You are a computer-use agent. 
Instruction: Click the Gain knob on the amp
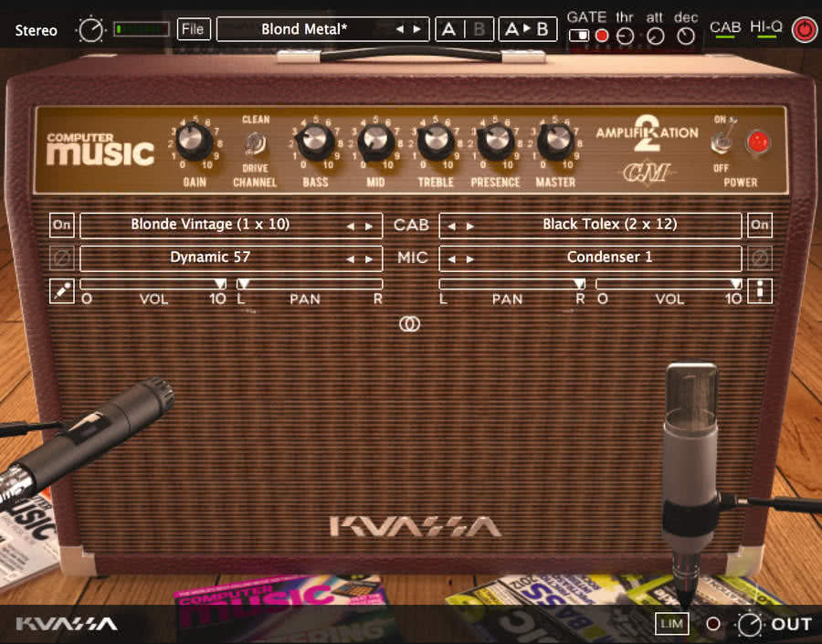pyautogui.click(x=194, y=142)
